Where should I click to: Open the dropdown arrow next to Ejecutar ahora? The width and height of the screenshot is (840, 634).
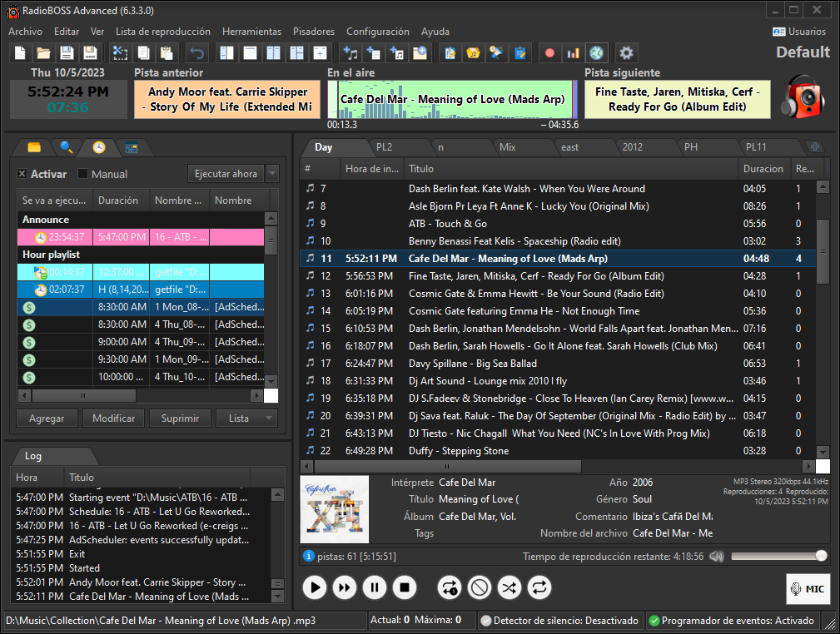point(272,174)
